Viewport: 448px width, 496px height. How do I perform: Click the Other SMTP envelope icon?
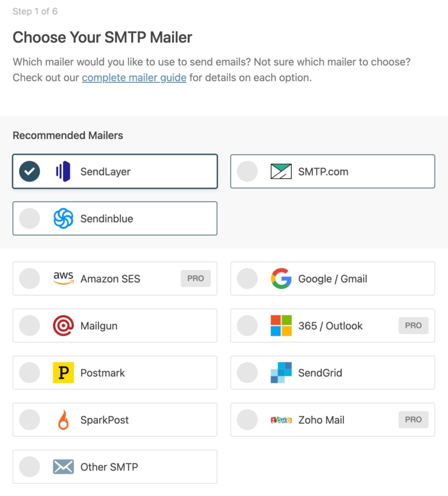[x=64, y=466]
